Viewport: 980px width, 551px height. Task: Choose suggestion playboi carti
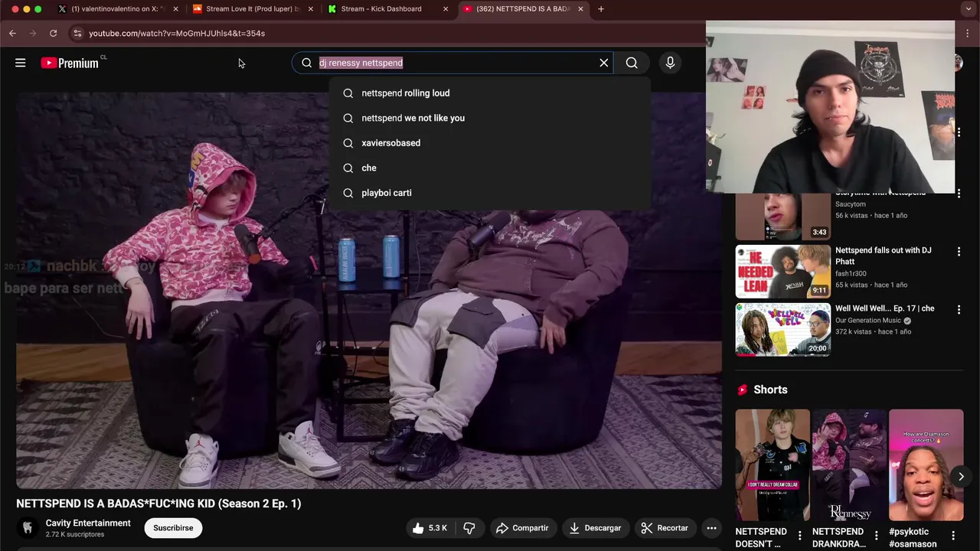490,193
